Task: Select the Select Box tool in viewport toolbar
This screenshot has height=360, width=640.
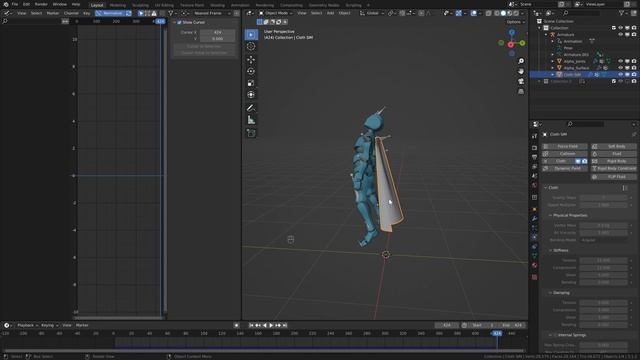Action: point(251,35)
